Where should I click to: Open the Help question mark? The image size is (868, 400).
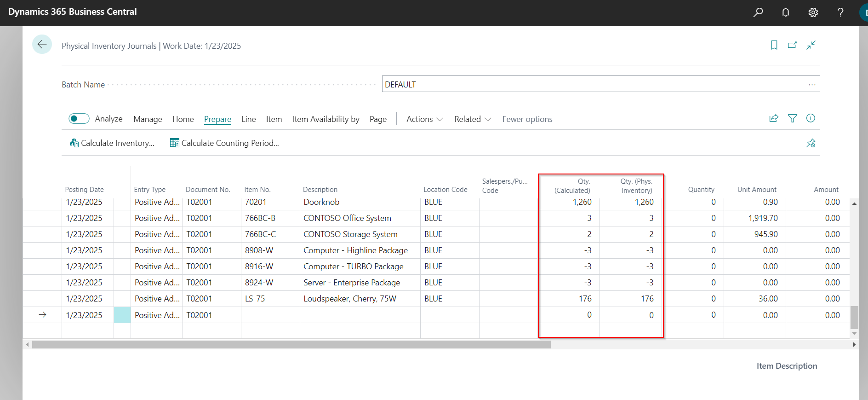coord(840,12)
